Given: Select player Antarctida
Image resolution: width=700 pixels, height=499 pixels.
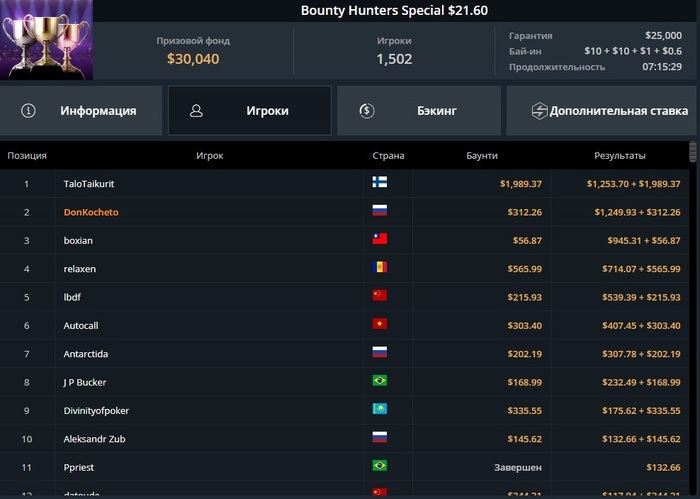Looking at the screenshot, I should (86, 354).
